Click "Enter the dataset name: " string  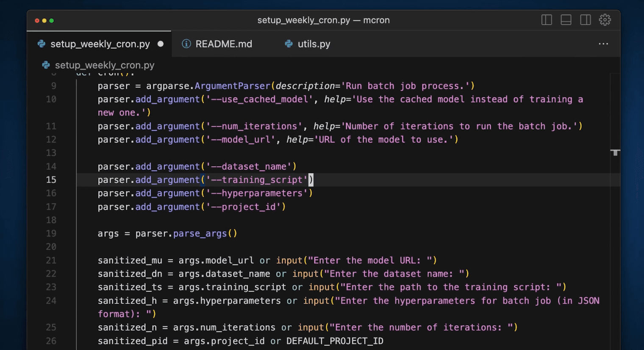click(x=394, y=274)
